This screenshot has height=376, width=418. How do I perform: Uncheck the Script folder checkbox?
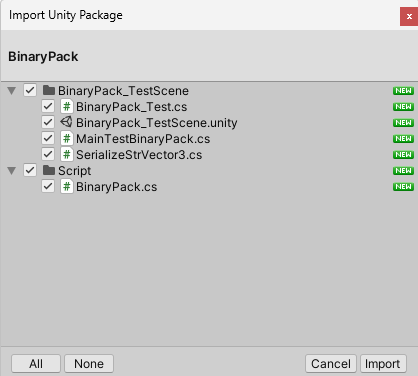[x=30, y=170]
